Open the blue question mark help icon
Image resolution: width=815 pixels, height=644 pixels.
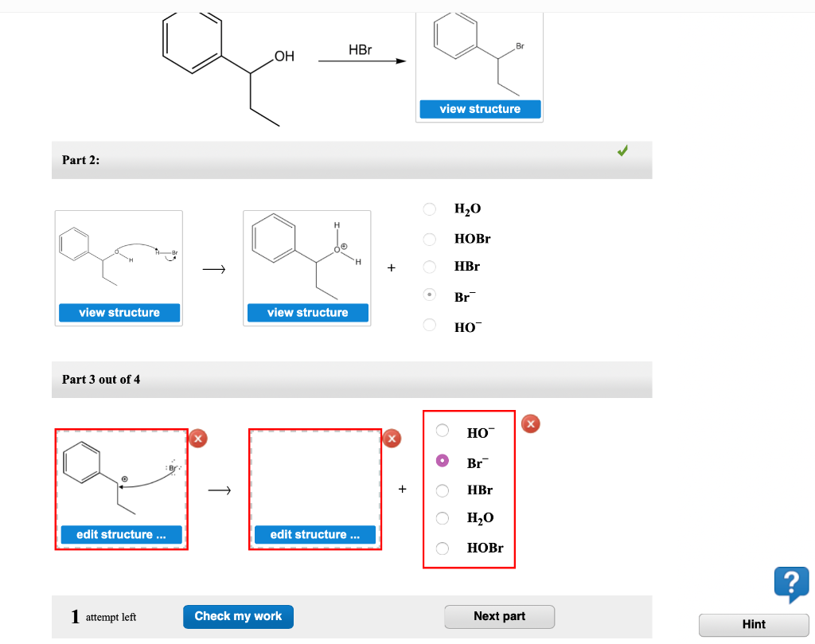coord(790,584)
